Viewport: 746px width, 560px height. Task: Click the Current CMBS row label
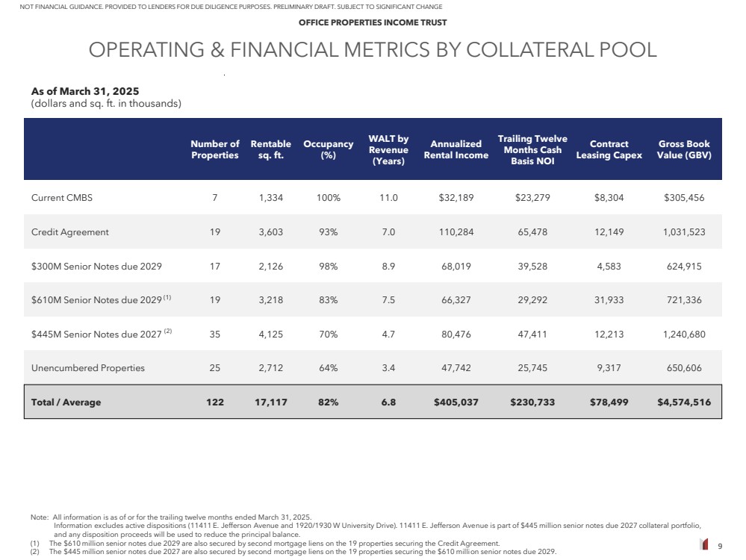[62, 198]
